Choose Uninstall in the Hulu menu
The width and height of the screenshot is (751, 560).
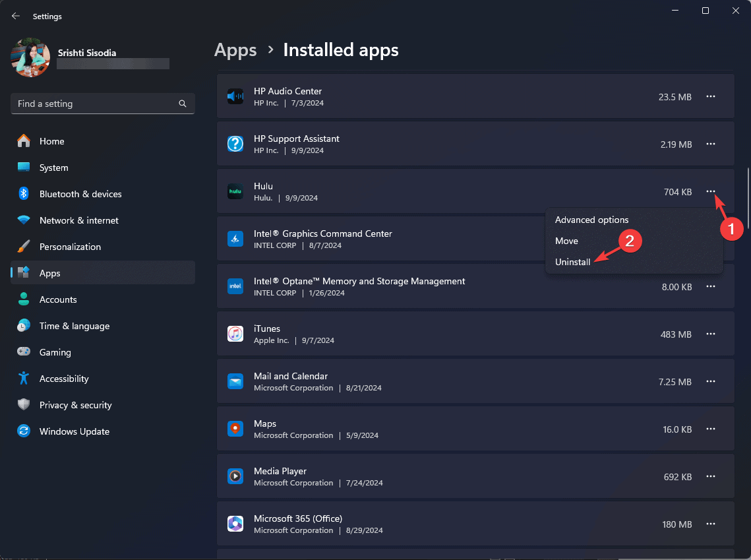pyautogui.click(x=634, y=262)
